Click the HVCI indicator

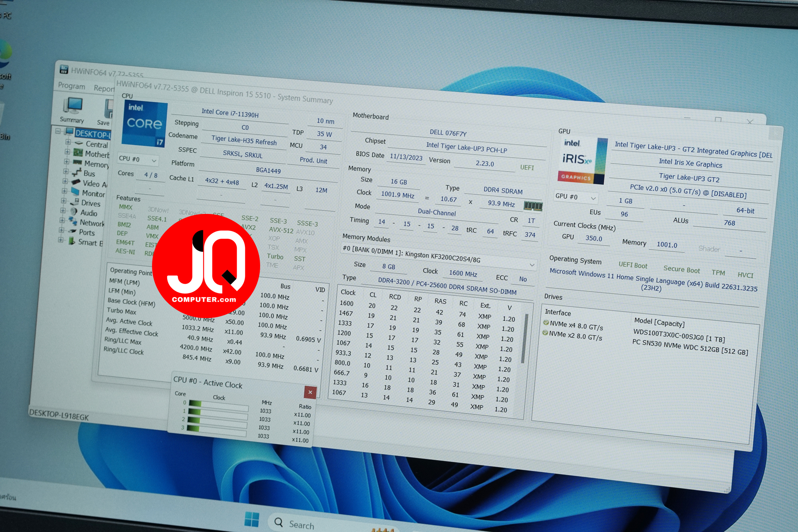pos(745,275)
